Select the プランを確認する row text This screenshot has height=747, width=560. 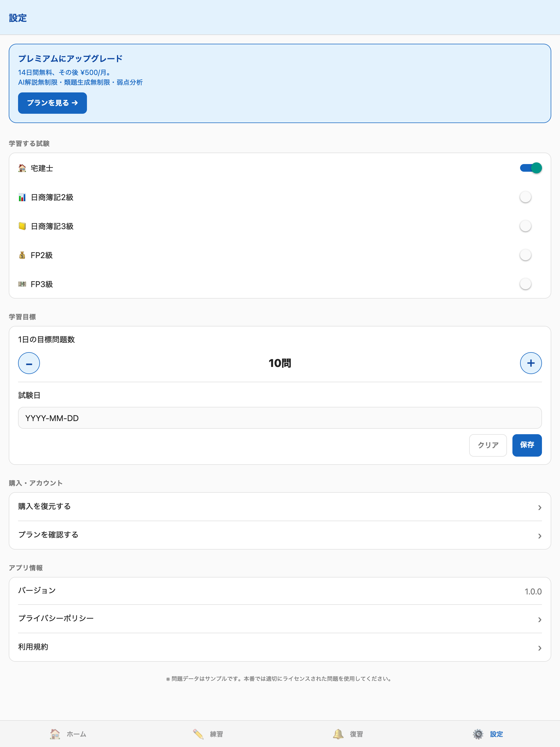pos(48,535)
